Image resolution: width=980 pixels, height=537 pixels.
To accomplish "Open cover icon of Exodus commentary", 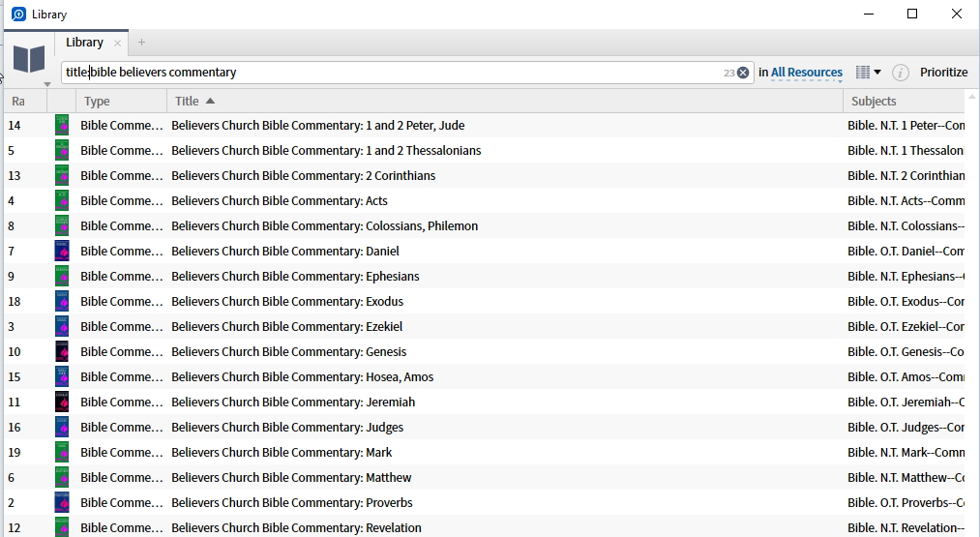I will 62,301.
